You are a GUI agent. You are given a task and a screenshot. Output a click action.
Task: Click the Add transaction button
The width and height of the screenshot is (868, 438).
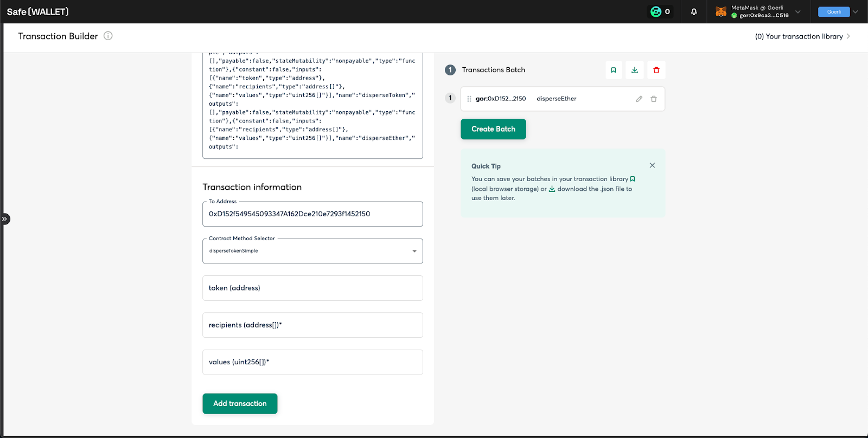pos(240,404)
